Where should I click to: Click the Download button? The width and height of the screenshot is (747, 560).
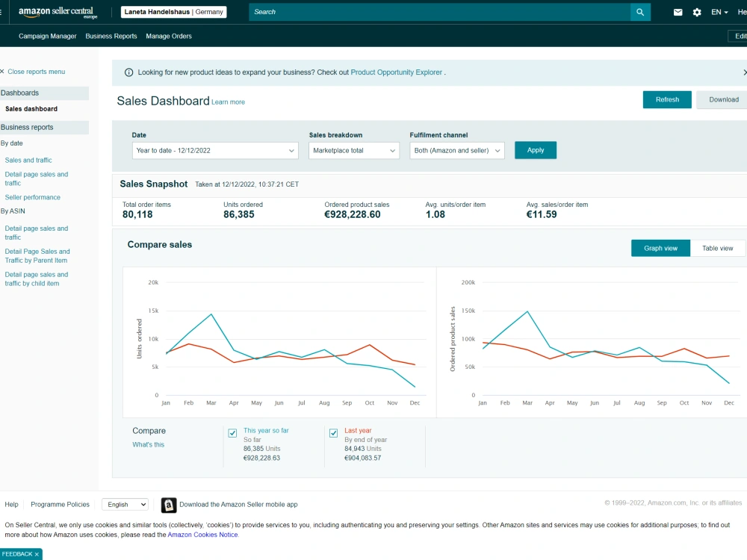click(723, 99)
